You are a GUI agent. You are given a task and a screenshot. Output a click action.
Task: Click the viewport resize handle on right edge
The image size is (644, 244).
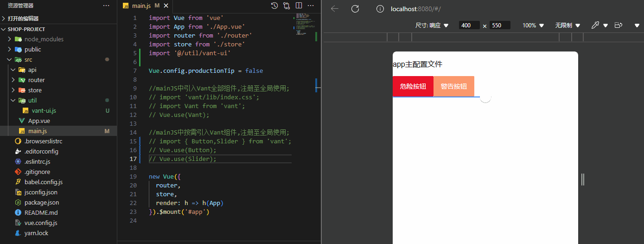tap(583, 180)
